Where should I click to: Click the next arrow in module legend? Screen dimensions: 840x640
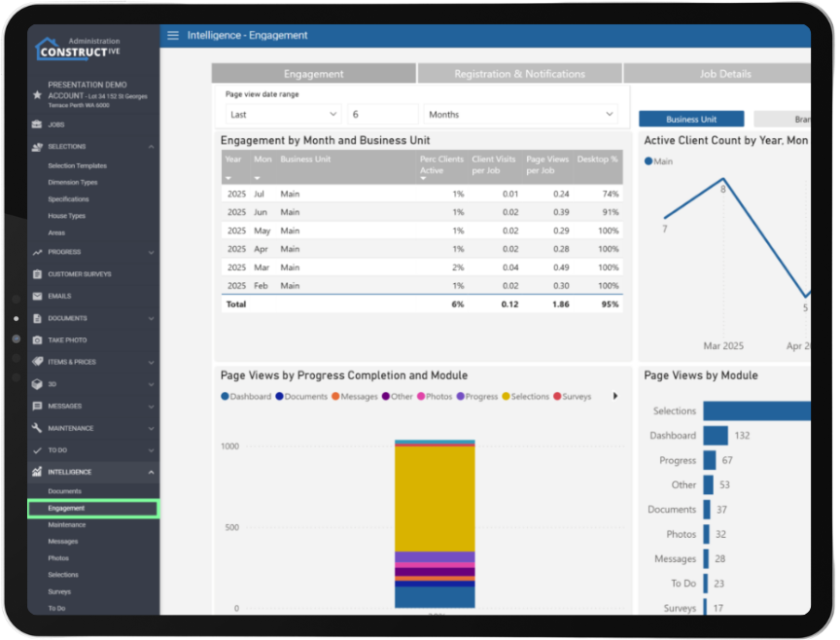pyautogui.click(x=615, y=396)
